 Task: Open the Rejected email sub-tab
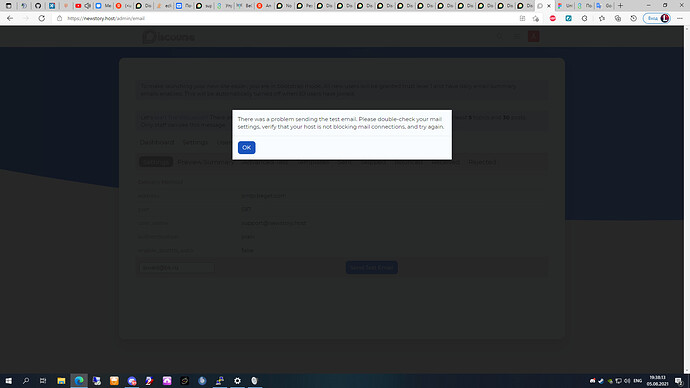[x=482, y=162]
